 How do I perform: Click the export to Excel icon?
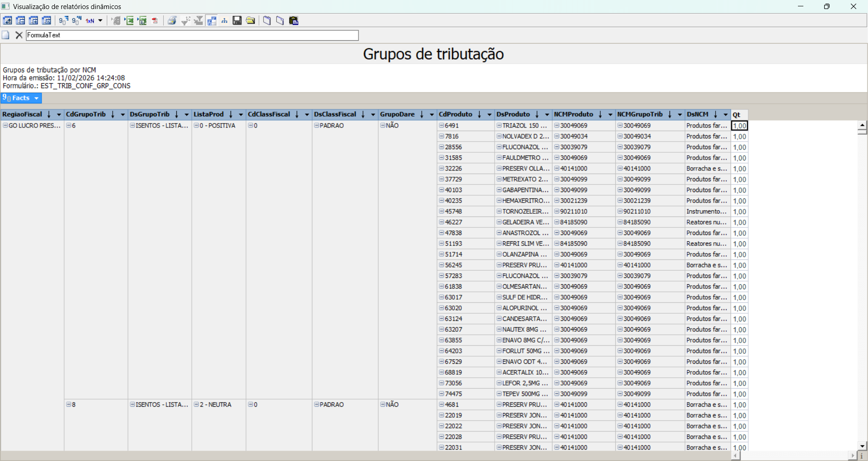129,21
